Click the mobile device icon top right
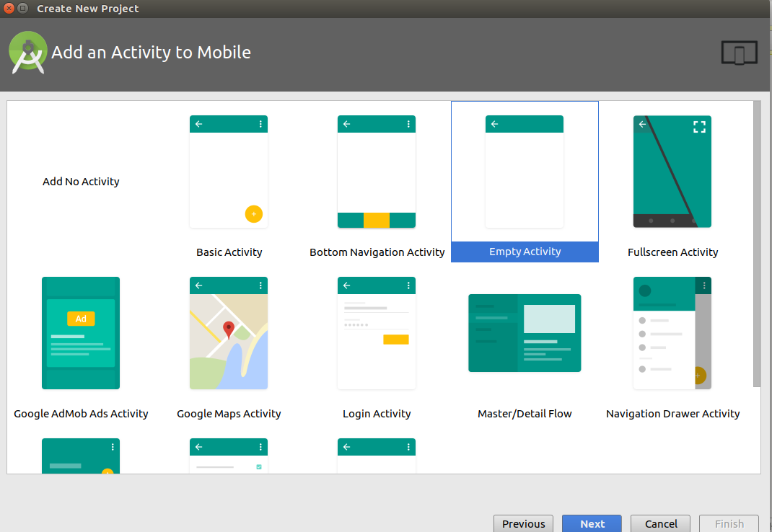Image resolution: width=772 pixels, height=532 pixels. pos(739,52)
